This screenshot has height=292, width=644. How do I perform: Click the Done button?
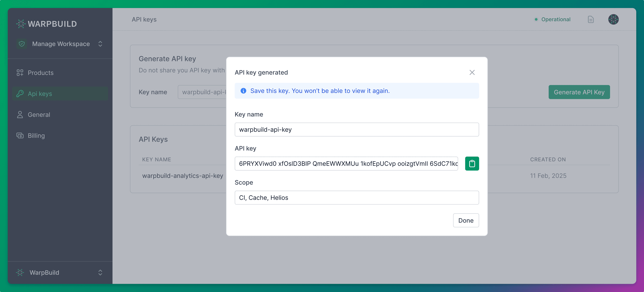pos(466,220)
